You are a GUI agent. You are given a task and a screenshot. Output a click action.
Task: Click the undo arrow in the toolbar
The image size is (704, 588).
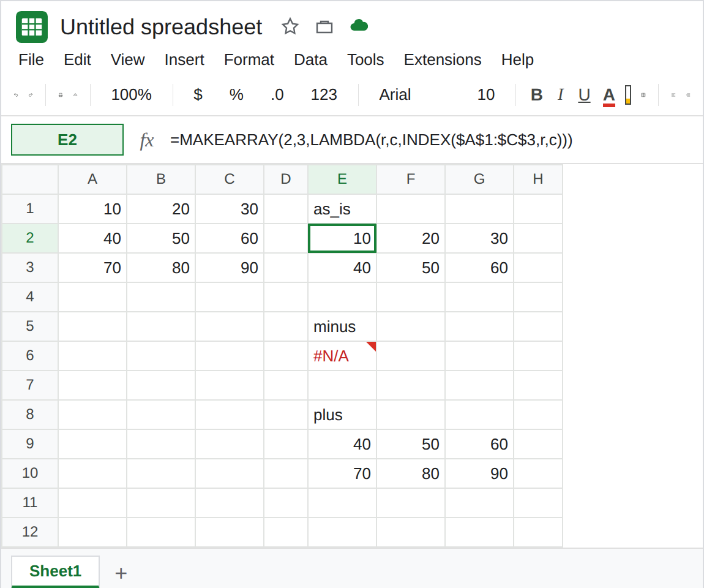pos(16,95)
